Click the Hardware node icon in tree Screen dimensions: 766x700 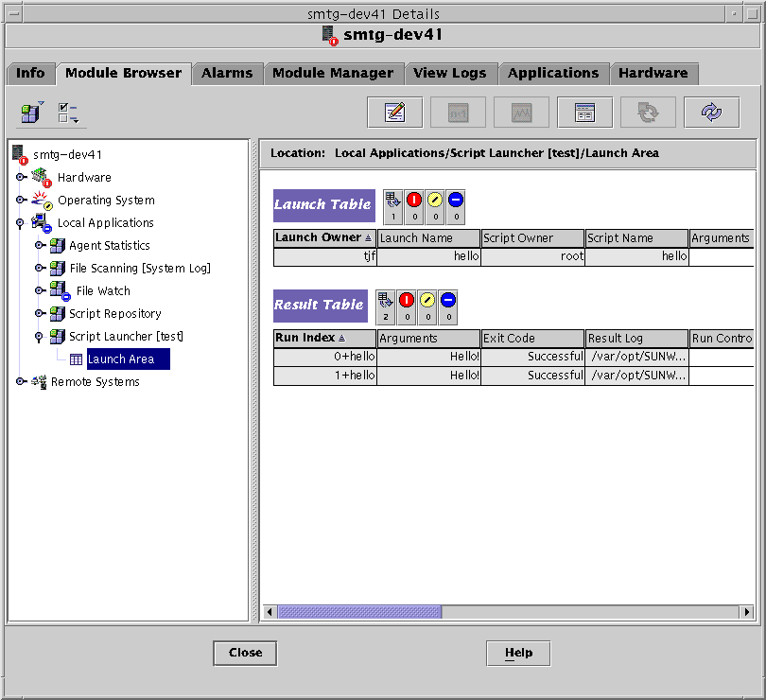pyautogui.click(x=42, y=178)
